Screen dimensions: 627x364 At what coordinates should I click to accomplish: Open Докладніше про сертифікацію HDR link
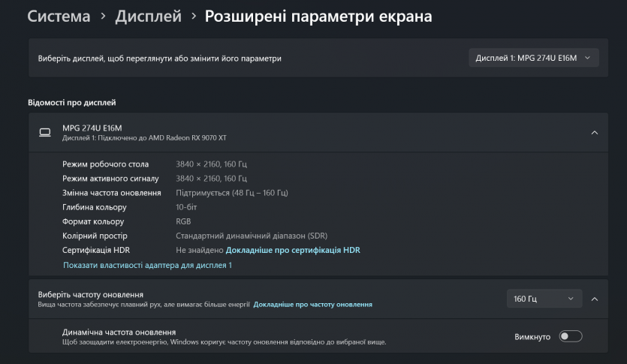[x=293, y=250]
